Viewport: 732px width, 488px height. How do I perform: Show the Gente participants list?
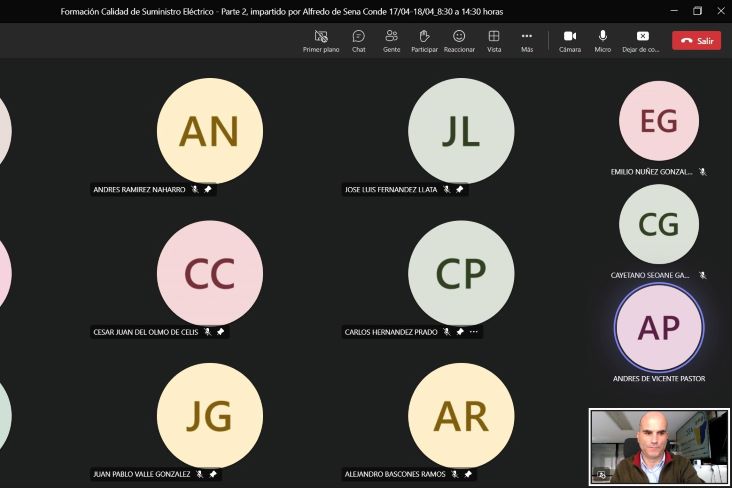[391, 41]
